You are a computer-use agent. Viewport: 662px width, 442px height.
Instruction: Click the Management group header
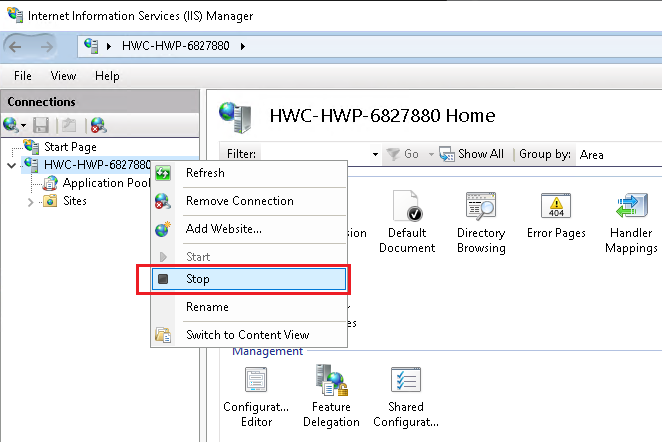coord(267,351)
